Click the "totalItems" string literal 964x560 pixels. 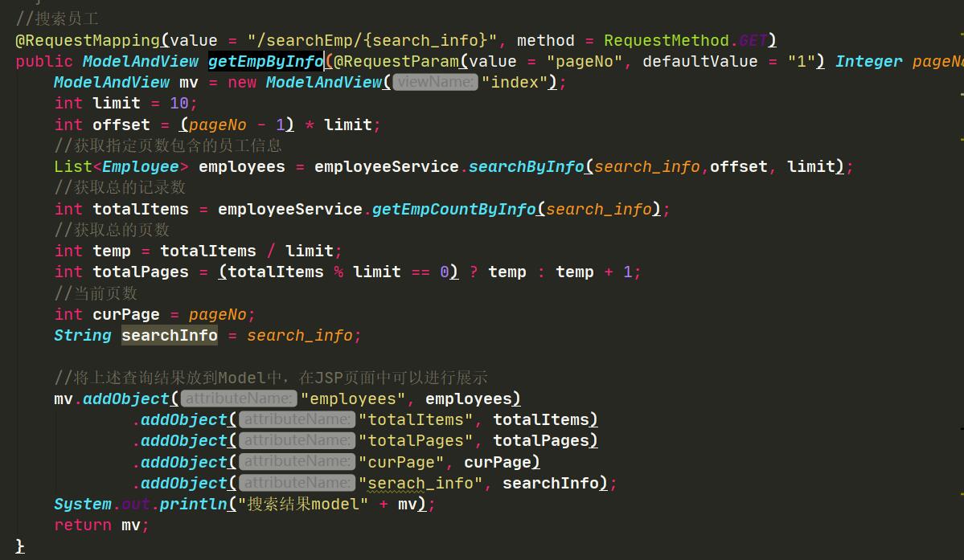click(x=416, y=419)
